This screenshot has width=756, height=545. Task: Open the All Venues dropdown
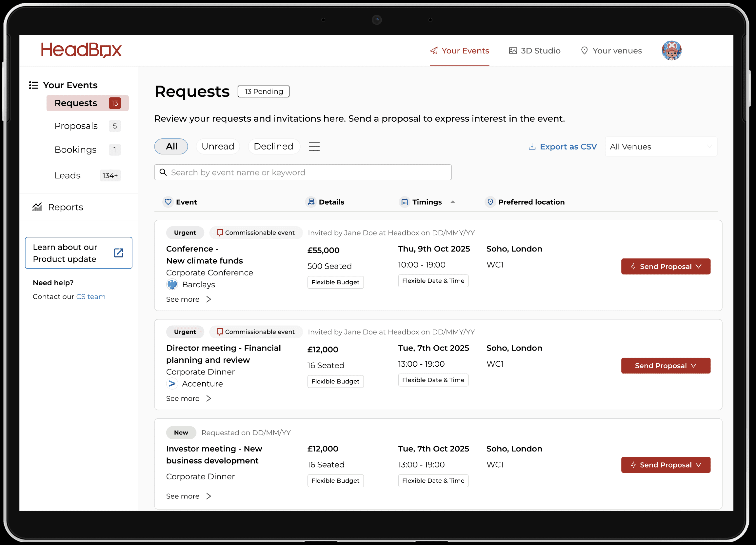tap(661, 147)
